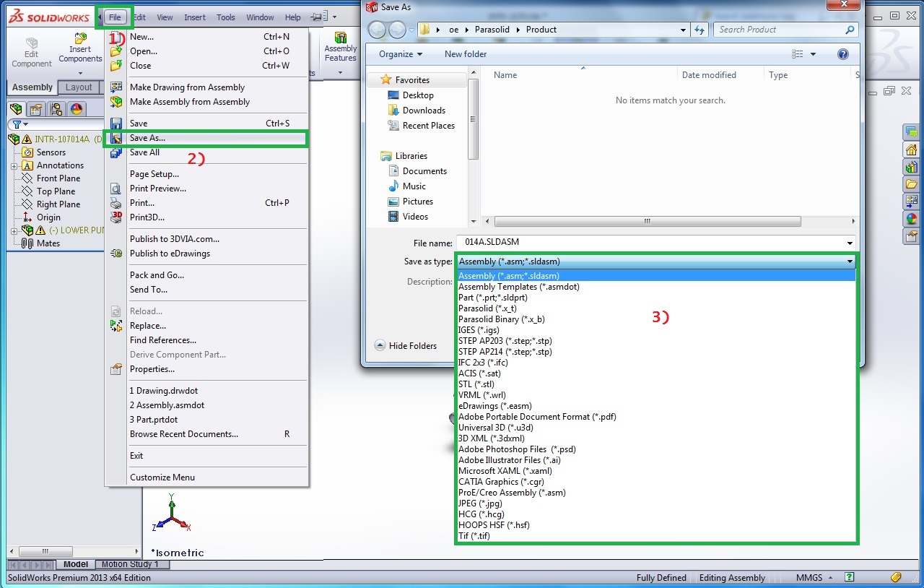Click the Print Preview icon in File menu
Image resolution: width=924 pixels, height=588 pixels.
pos(116,189)
